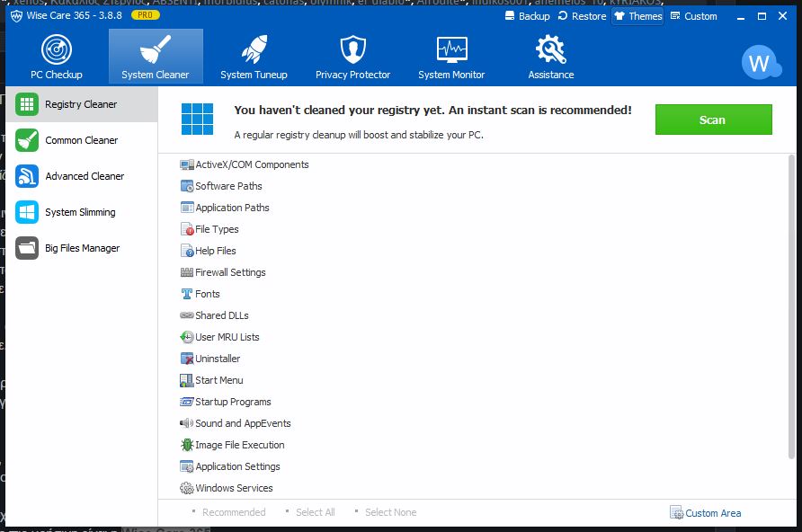Select Startup Programs text
Screen dimensions: 802x532
click(233, 402)
